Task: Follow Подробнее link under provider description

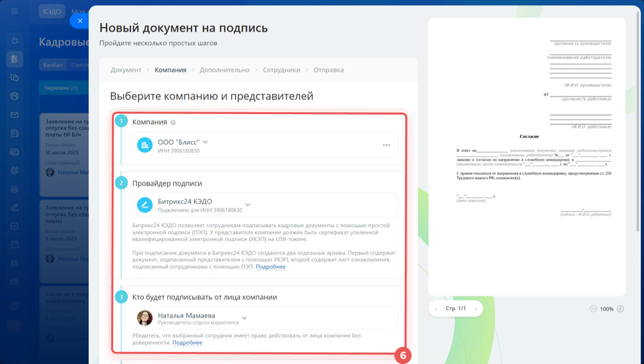Action: [271, 267]
